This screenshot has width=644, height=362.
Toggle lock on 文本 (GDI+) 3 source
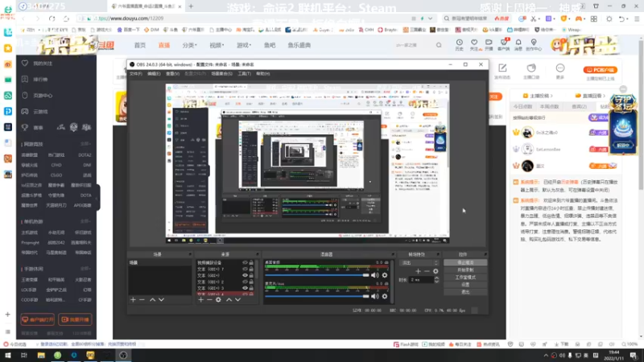251,288
